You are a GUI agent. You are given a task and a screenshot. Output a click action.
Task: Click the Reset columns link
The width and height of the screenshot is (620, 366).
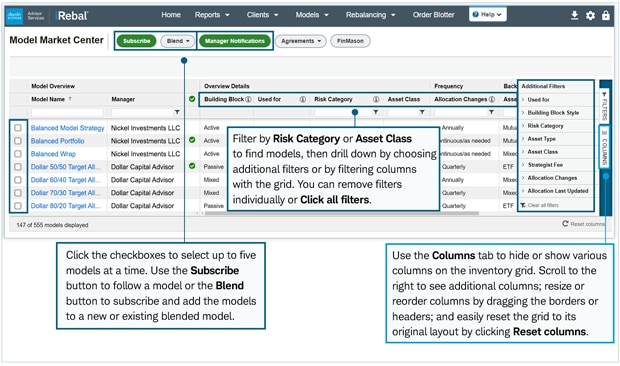[x=588, y=224]
